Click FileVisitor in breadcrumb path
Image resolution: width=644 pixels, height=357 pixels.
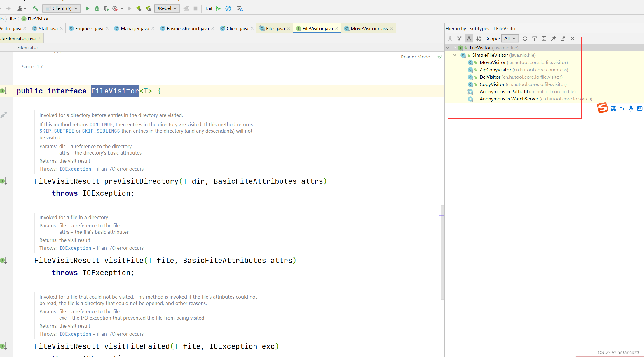35,19
